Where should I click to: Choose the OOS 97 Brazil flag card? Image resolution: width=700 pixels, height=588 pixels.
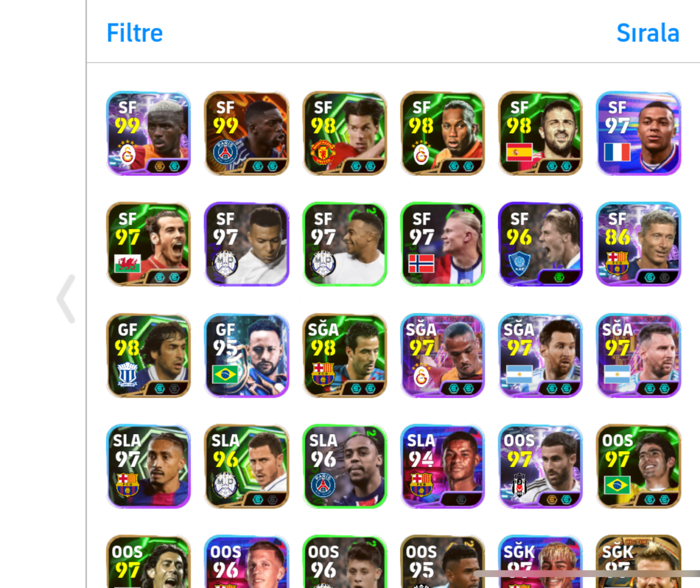pos(638,467)
